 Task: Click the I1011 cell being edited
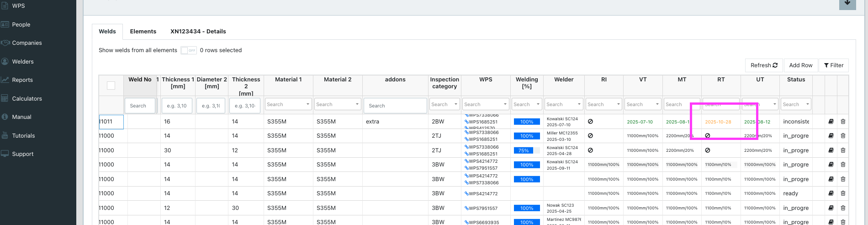coord(111,122)
